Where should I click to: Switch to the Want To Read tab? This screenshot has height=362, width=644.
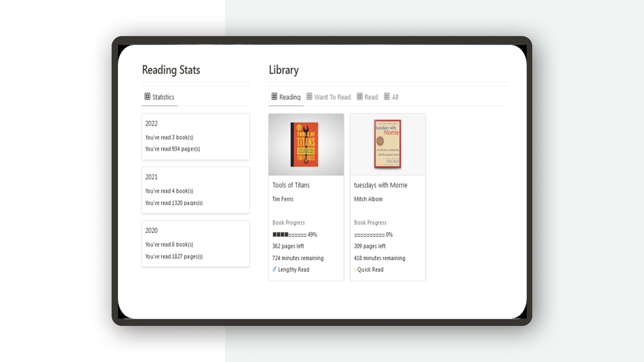(332, 97)
